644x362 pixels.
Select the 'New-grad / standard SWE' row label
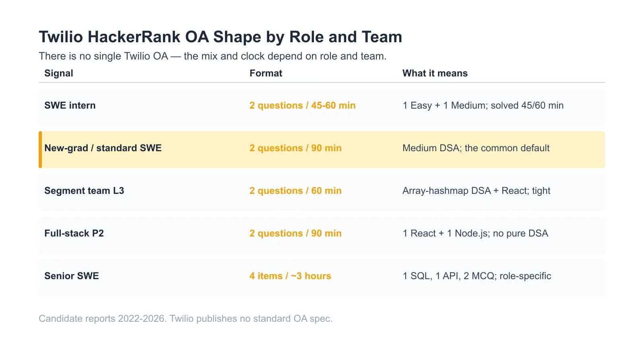tap(103, 148)
